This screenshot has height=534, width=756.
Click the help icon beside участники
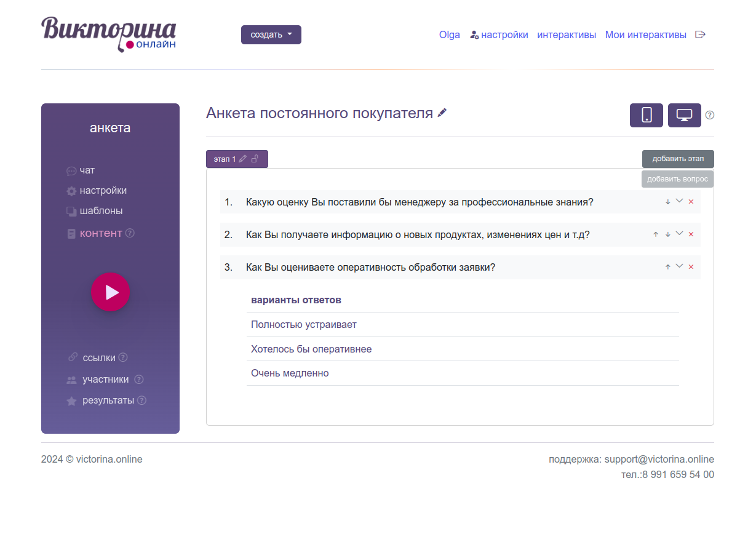click(139, 380)
